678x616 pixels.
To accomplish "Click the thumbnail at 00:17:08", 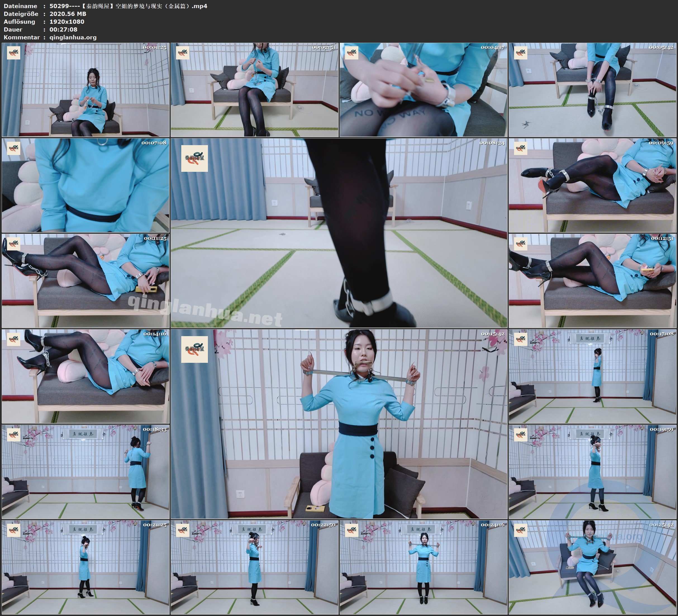I will pos(592,376).
